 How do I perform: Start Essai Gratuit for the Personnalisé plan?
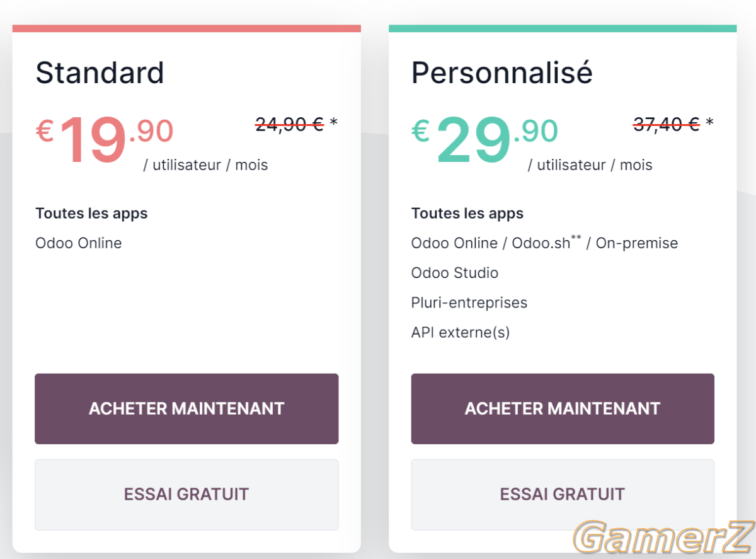[563, 495]
